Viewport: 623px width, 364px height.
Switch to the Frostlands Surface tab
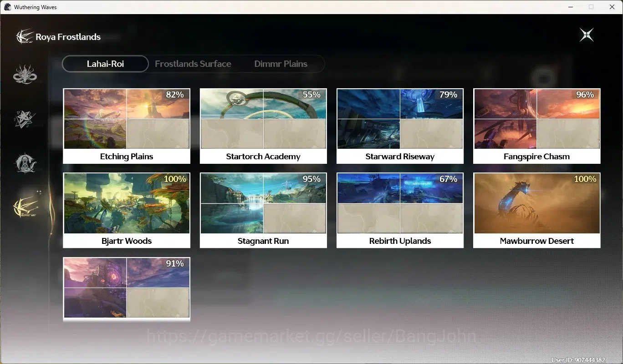193,64
